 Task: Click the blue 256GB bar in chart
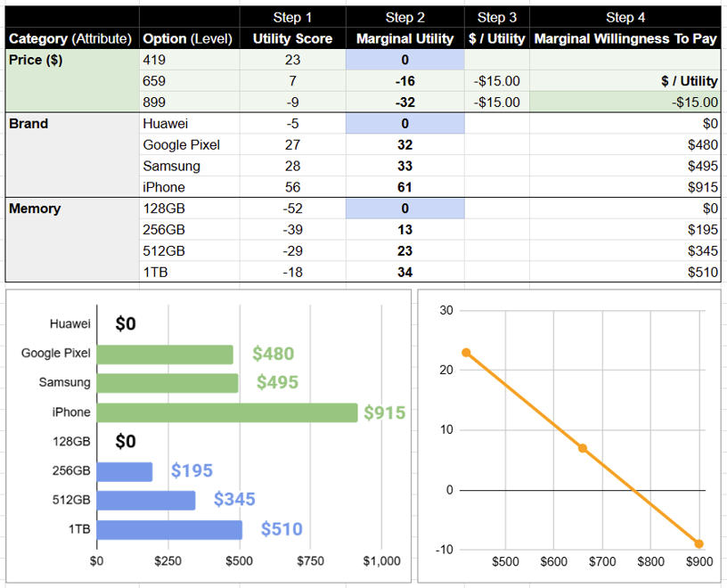(124, 471)
